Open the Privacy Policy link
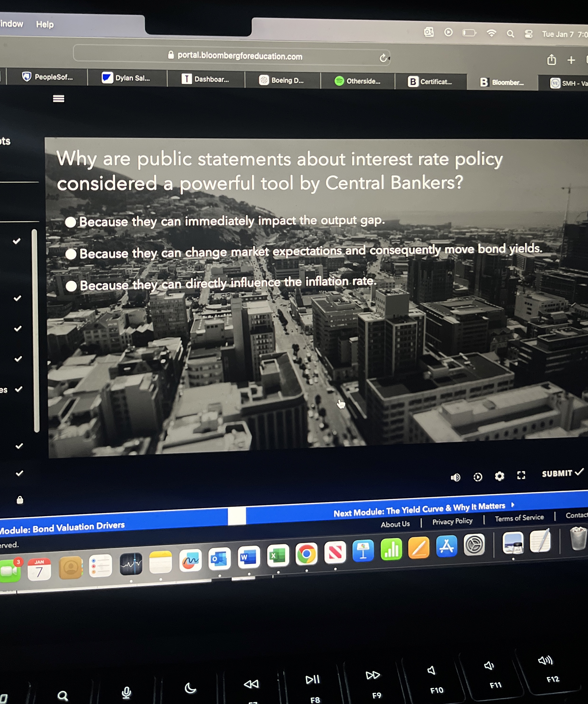 pos(452,521)
